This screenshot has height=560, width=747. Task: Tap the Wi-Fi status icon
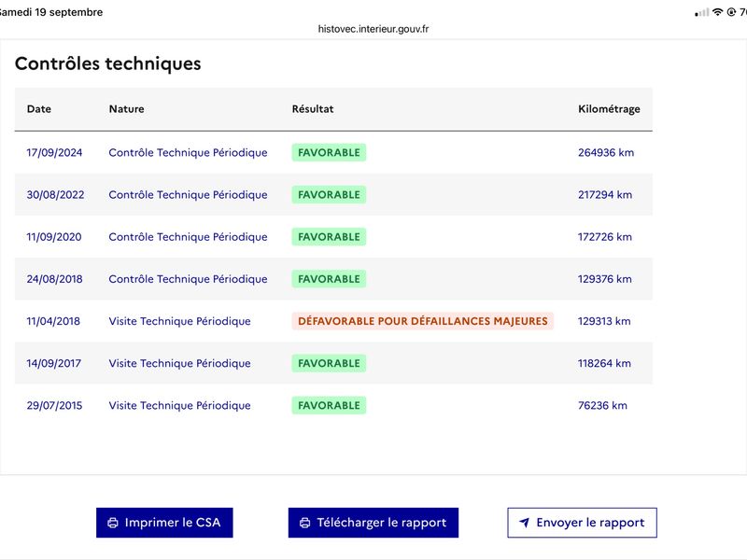tap(717, 12)
